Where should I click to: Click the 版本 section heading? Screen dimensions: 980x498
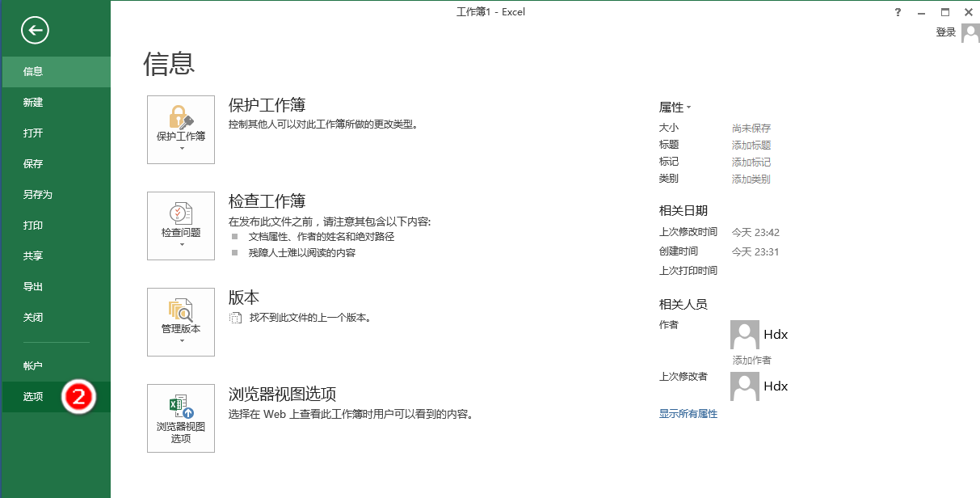[x=244, y=298]
